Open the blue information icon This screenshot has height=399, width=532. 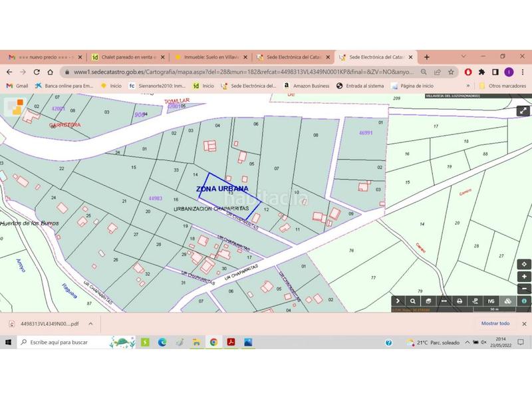[525, 301]
